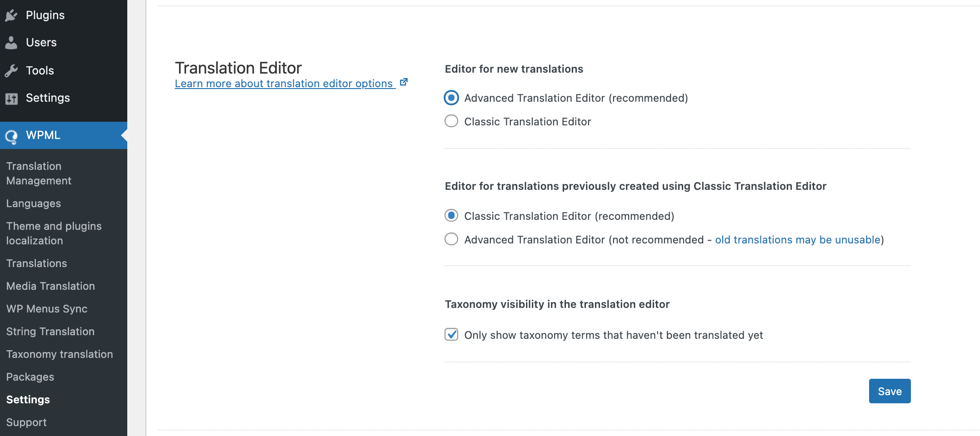
Task: Select Advanced Translation Editor (not recommended) option
Action: pos(451,239)
